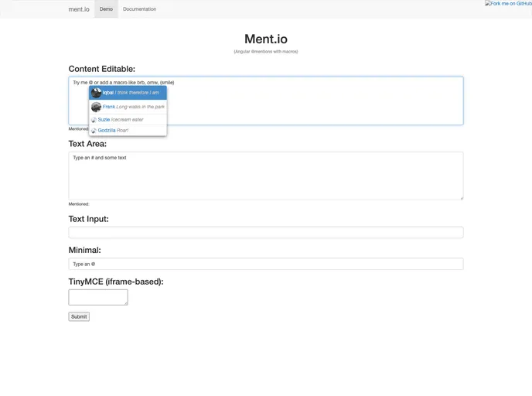The width and height of the screenshot is (532, 396).
Task: Click Iqbal's avatar in the mention list
Action: tap(97, 93)
